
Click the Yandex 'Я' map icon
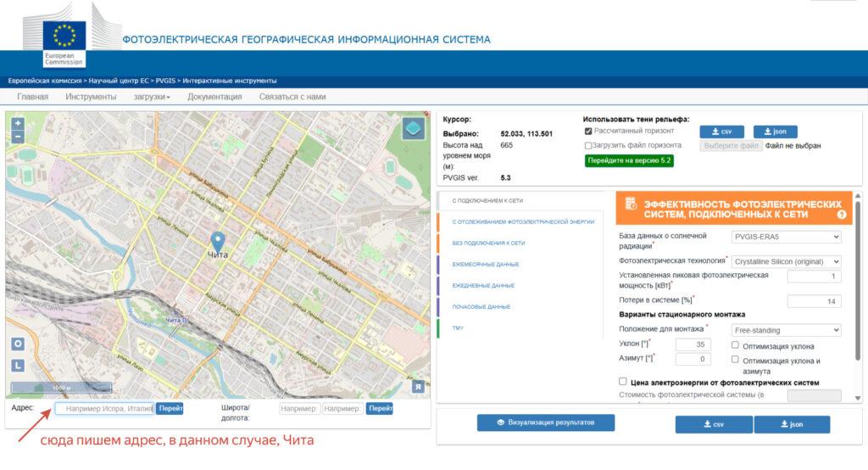click(418, 387)
